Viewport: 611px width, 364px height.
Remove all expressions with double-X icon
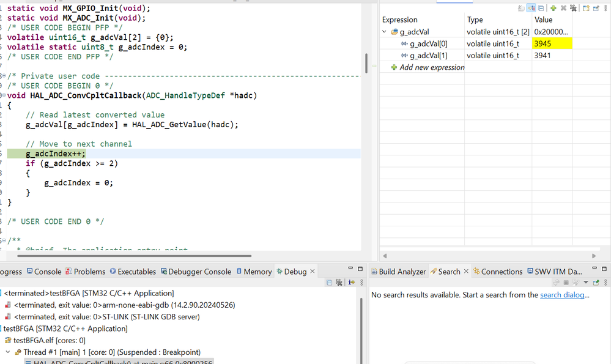(573, 8)
